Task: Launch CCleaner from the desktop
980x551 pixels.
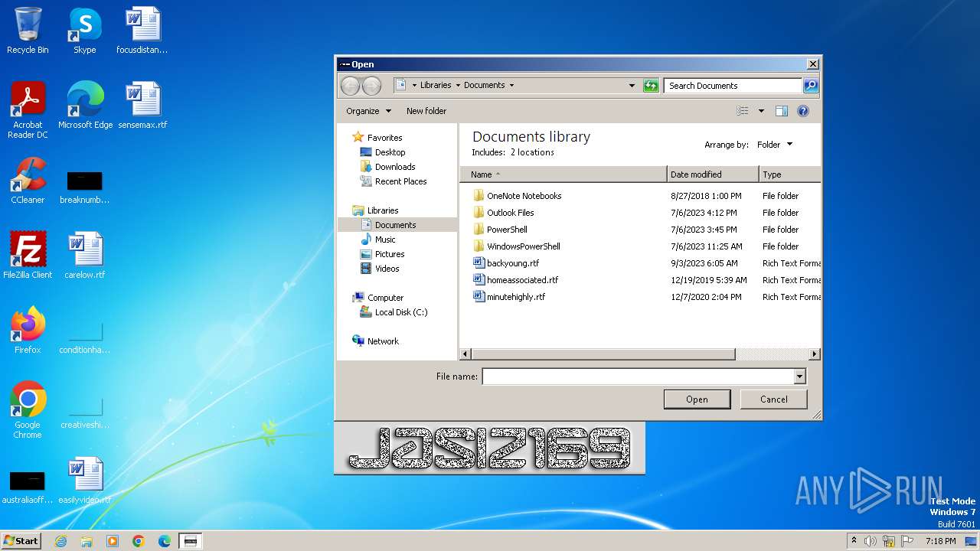Action: [28, 181]
